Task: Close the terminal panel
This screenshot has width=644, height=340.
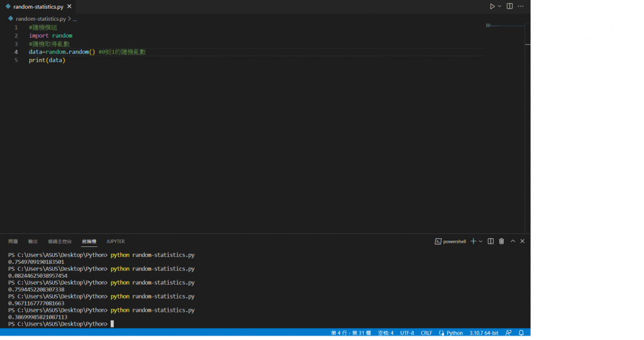Action: pyautogui.click(x=523, y=241)
